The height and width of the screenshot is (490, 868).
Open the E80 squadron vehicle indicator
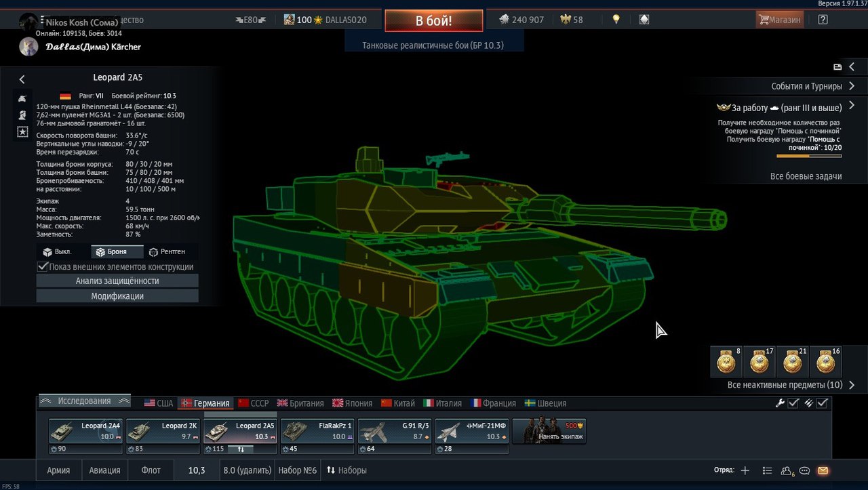(x=250, y=20)
